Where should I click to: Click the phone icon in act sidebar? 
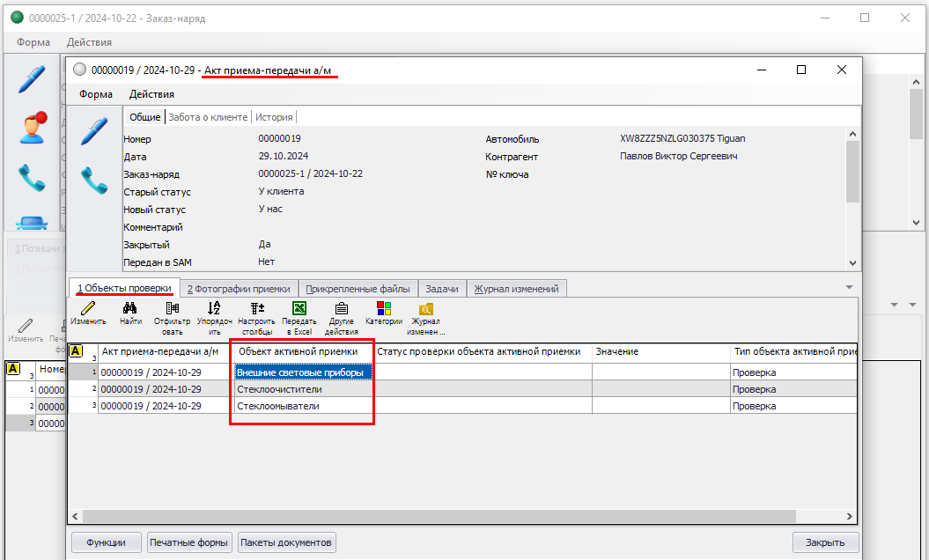click(94, 180)
